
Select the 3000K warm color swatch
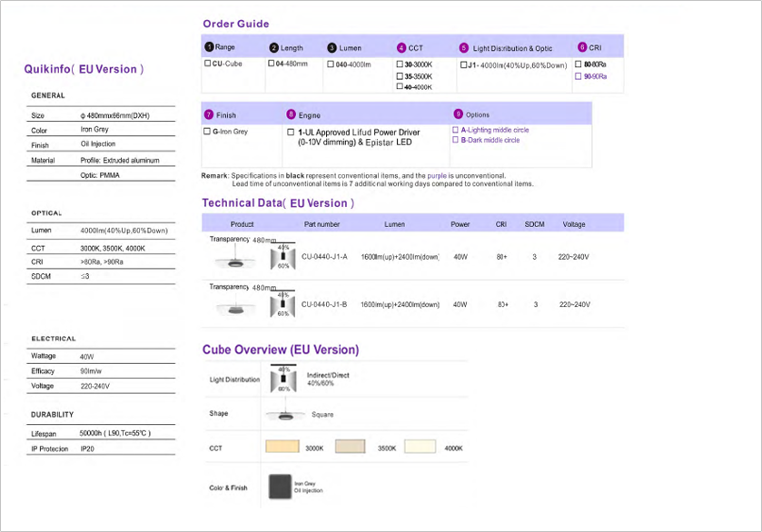pyautogui.click(x=282, y=448)
